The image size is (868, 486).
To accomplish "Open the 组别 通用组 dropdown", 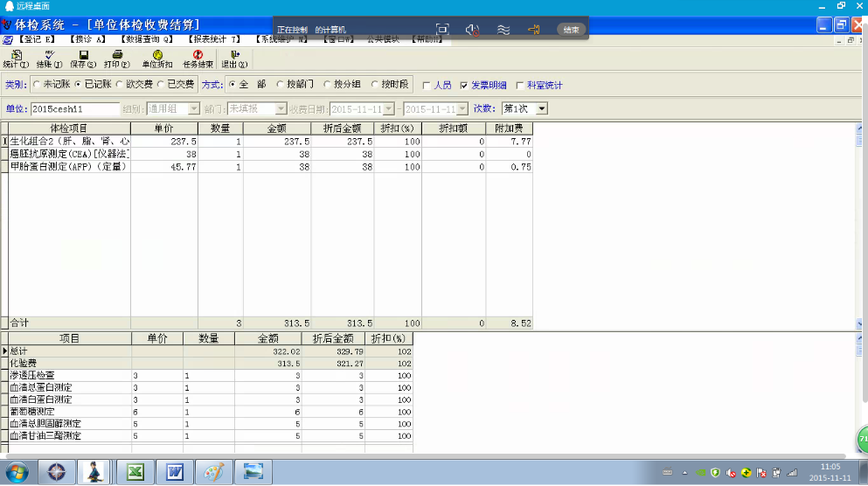I will (193, 109).
